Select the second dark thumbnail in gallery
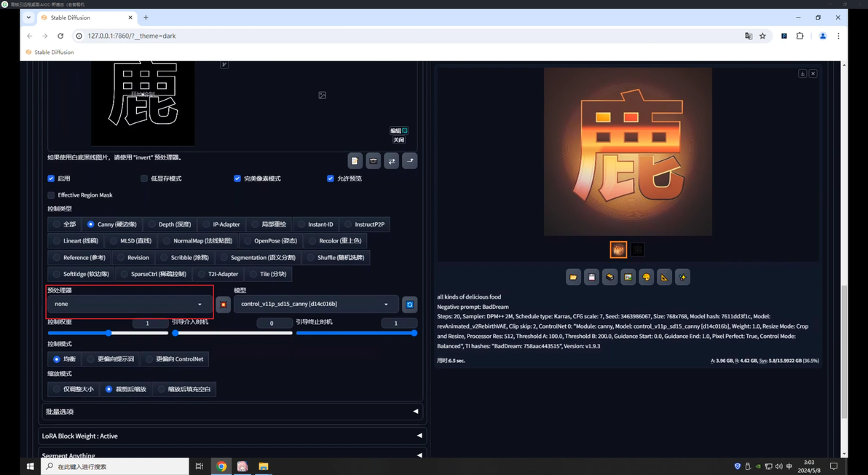 (x=637, y=250)
